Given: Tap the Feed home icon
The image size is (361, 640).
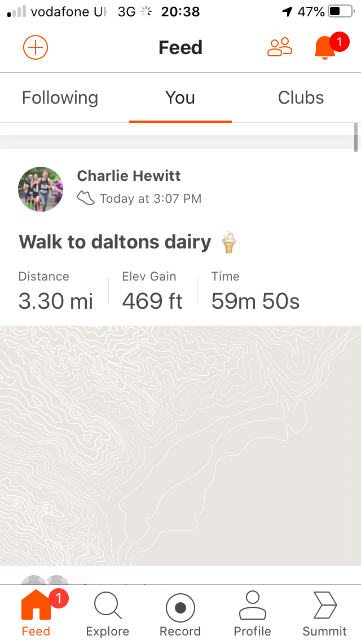Looking at the screenshot, I should click(x=36, y=605).
